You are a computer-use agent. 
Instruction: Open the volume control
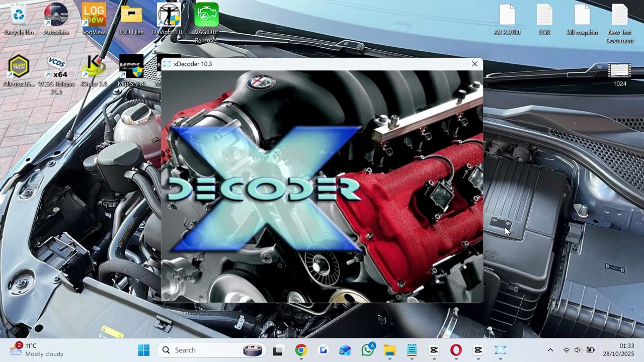click(x=578, y=350)
